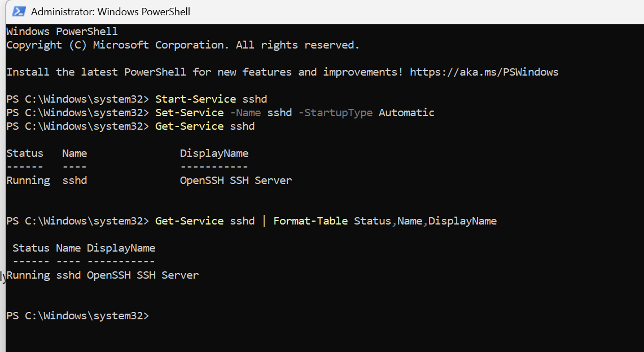Click the Copyright (C) Microsoft Corporation line
The width and height of the screenshot is (644, 352).
(x=183, y=45)
